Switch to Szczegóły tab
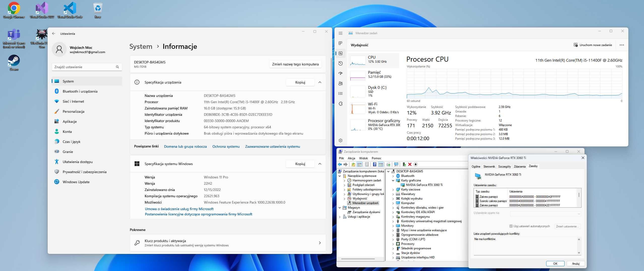The width and height of the screenshot is (644, 271). coord(504,167)
